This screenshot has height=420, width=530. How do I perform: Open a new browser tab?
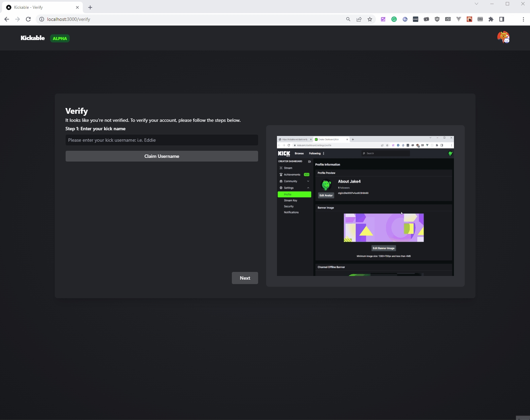click(90, 7)
